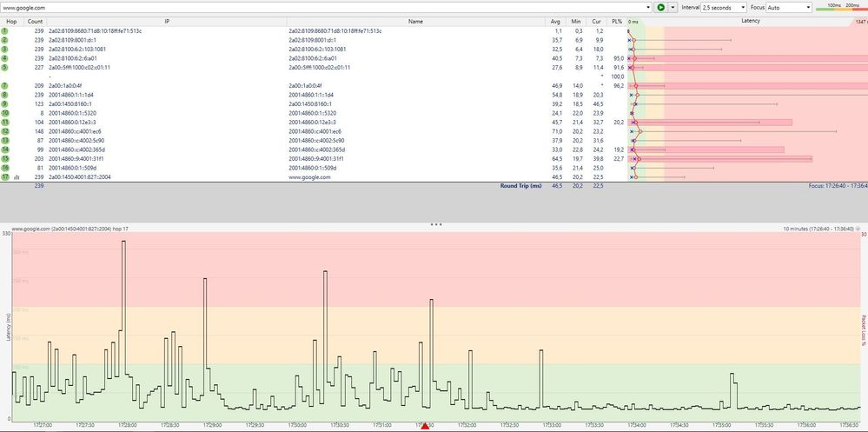The height and width of the screenshot is (432, 868).
Task: Click the 17:28:00 tick on timeline axis
Action: click(x=127, y=425)
